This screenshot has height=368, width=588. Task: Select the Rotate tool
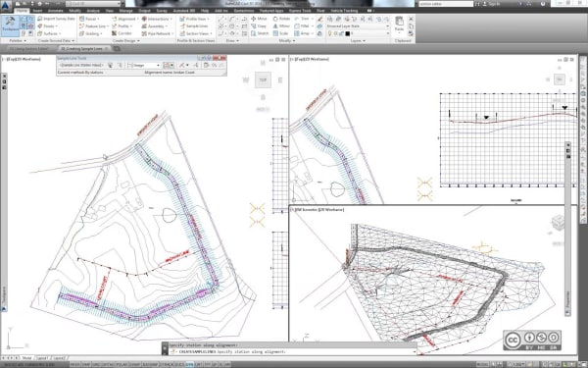(x=281, y=19)
